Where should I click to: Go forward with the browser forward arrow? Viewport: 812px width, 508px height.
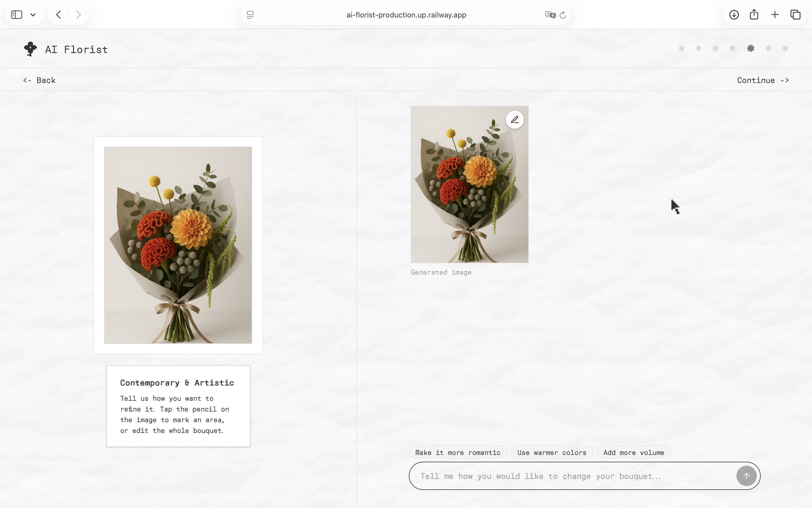[x=78, y=15]
